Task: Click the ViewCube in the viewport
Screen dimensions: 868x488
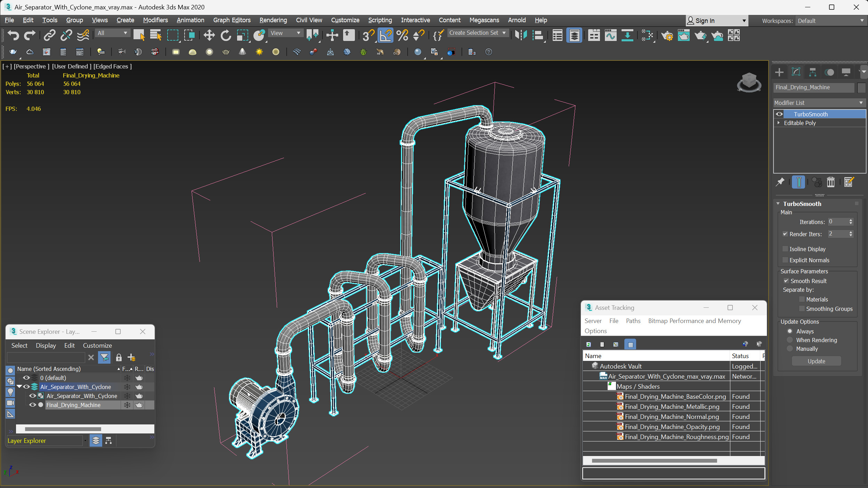Action: click(x=749, y=82)
